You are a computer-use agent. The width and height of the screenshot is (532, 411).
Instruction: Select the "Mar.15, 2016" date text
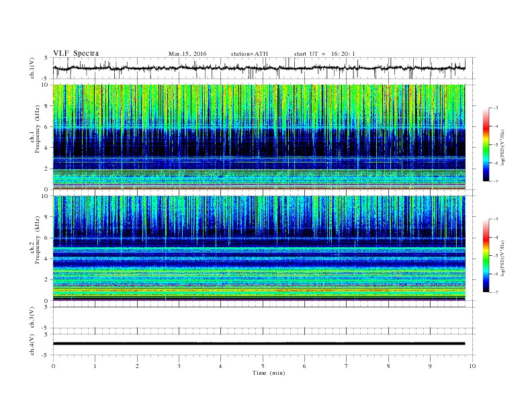pos(187,54)
